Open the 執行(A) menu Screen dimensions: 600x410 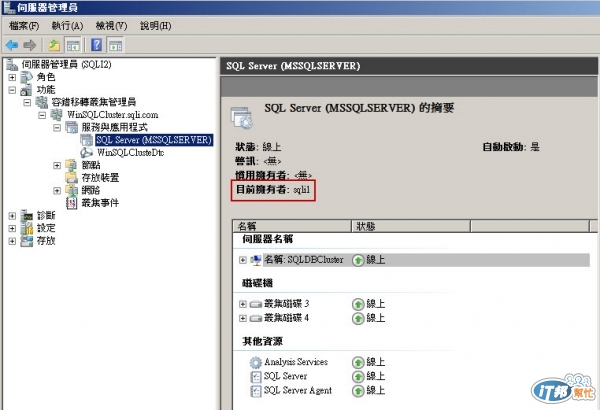(67, 26)
